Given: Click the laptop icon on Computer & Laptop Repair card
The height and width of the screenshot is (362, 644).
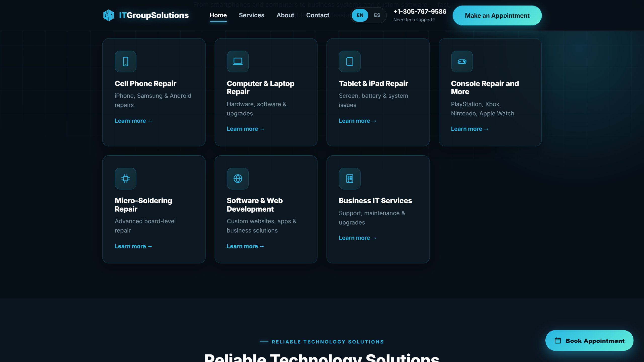Looking at the screenshot, I should 238,62.
